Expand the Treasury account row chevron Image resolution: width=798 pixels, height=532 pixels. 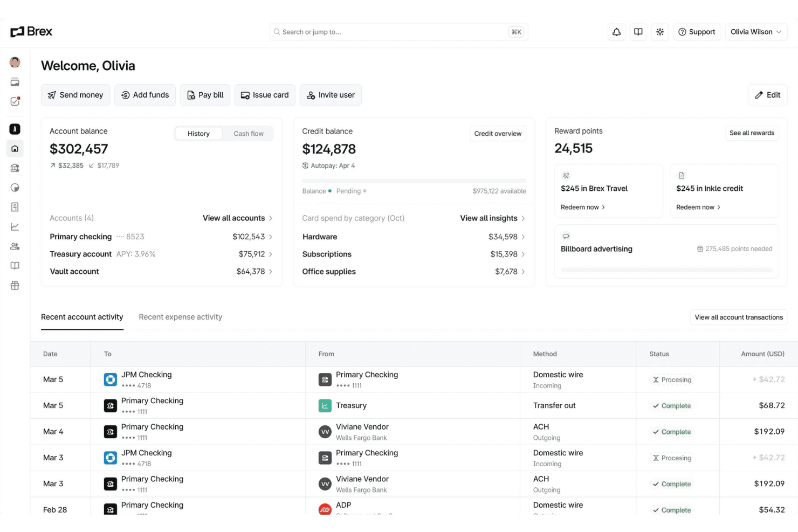coord(271,254)
